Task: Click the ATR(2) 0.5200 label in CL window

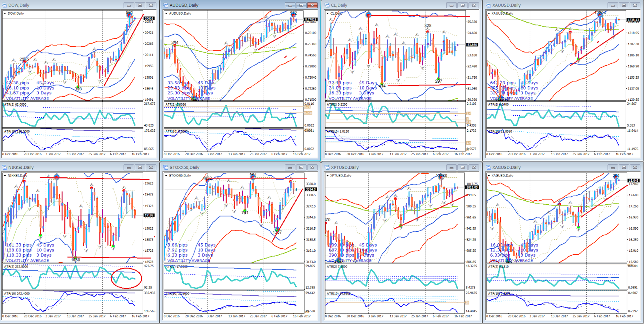Action: 337,104
